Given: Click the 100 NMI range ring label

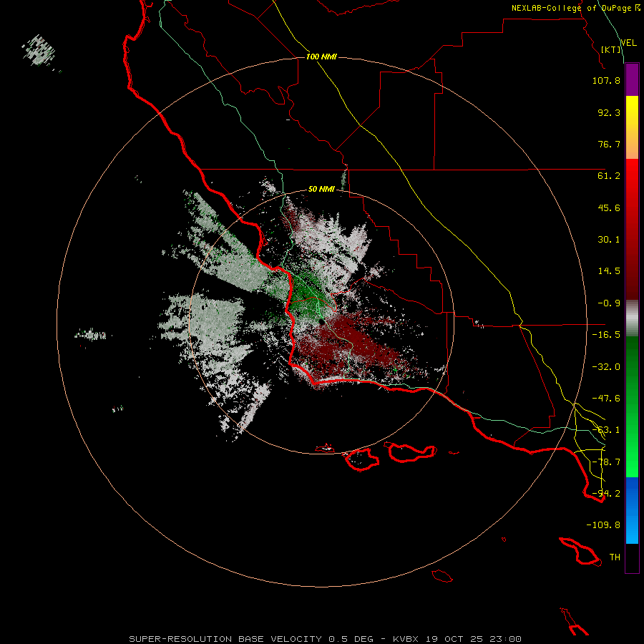Looking at the screenshot, I should pos(321,57).
